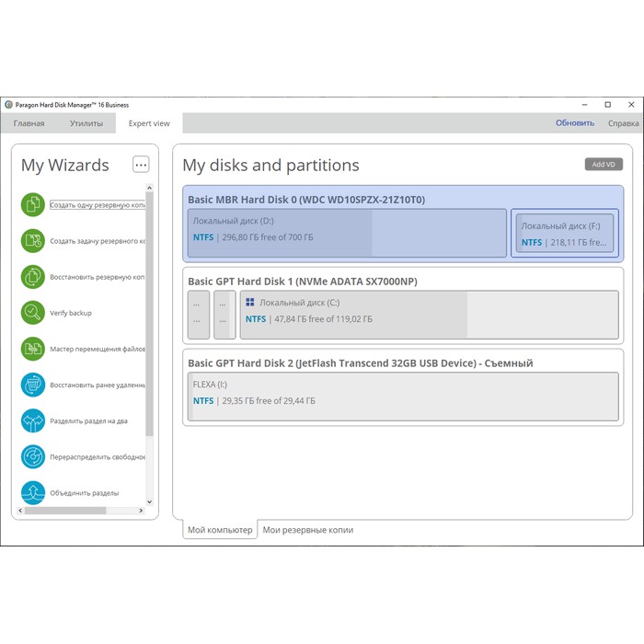Launch the restore backup wizard icon
This screenshot has width=644, height=644.
click(x=33, y=277)
